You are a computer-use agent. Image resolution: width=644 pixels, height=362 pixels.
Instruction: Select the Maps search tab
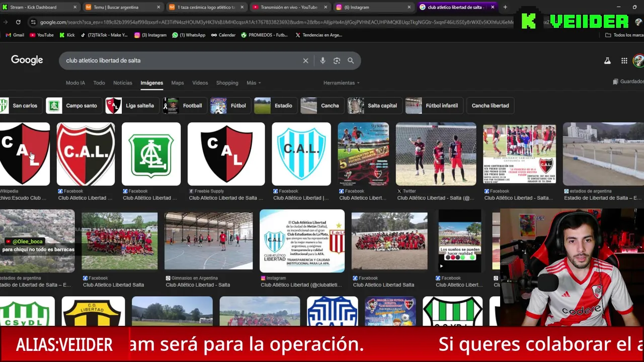[x=178, y=83]
